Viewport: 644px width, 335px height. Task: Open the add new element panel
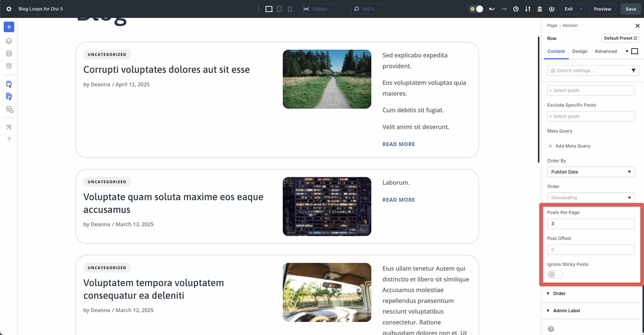(9, 27)
